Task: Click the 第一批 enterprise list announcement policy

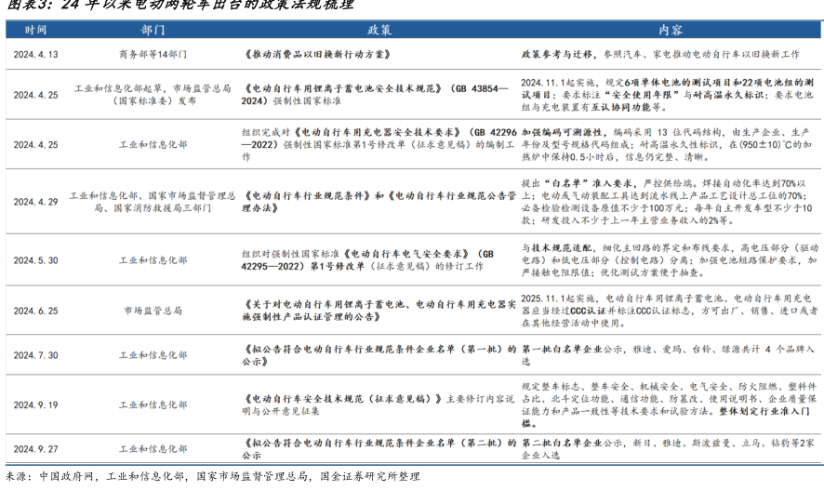Action: tap(379, 355)
